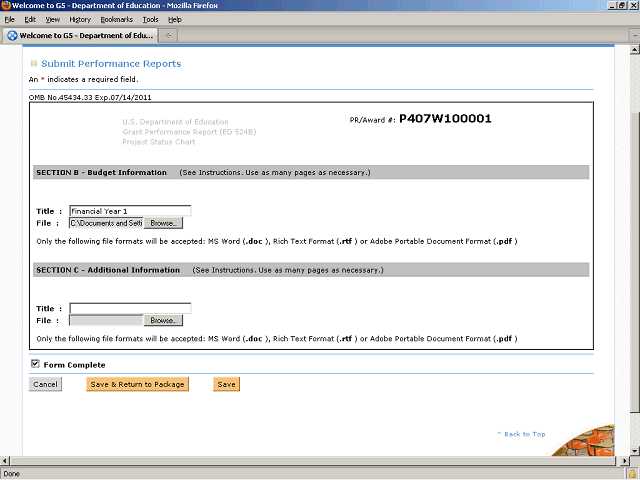The image size is (640, 480).
Task: Click the SECTION B - Budget Information header
Action: pyautogui.click(x=311, y=172)
